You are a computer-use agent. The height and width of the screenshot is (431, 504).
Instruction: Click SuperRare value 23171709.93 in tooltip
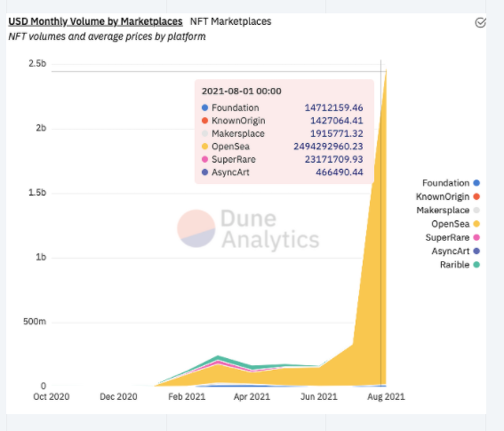[x=334, y=159]
